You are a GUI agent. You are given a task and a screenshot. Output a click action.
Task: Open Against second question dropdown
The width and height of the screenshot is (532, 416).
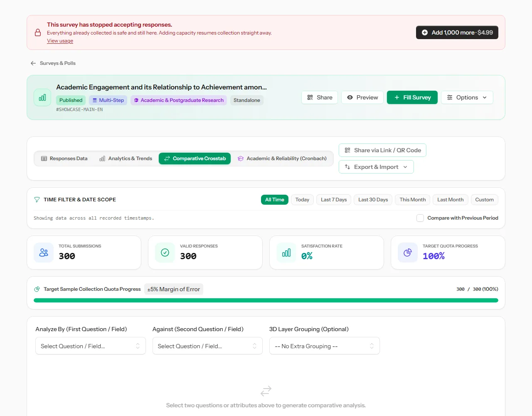point(207,346)
